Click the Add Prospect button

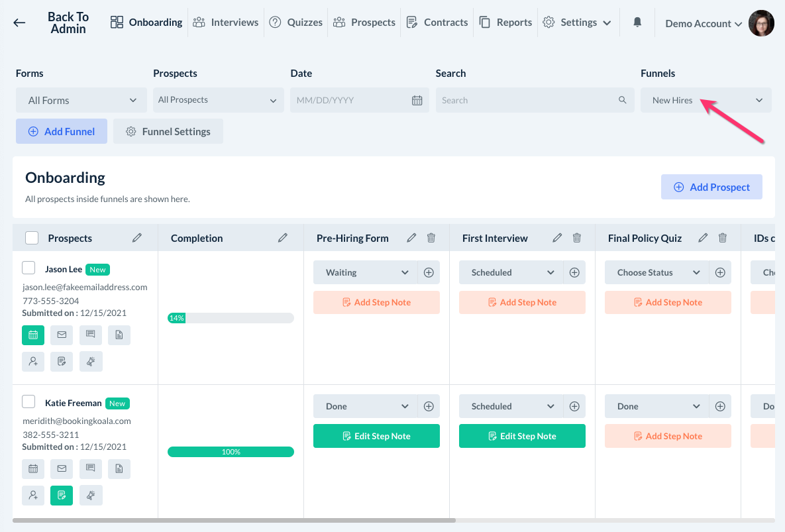[711, 187]
